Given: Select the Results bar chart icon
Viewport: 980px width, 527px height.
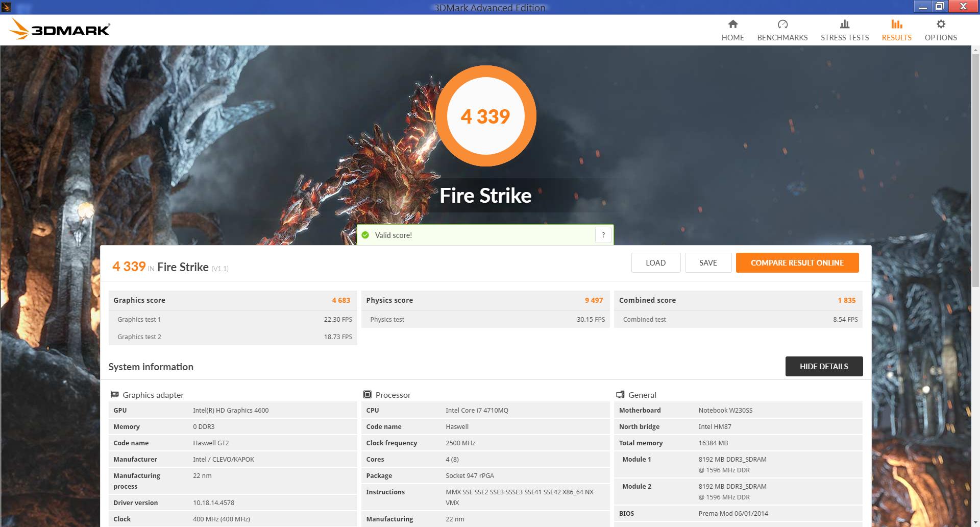Looking at the screenshot, I should [896, 24].
